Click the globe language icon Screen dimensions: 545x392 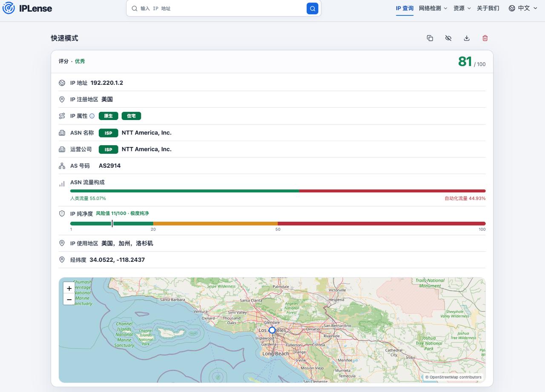click(x=512, y=8)
